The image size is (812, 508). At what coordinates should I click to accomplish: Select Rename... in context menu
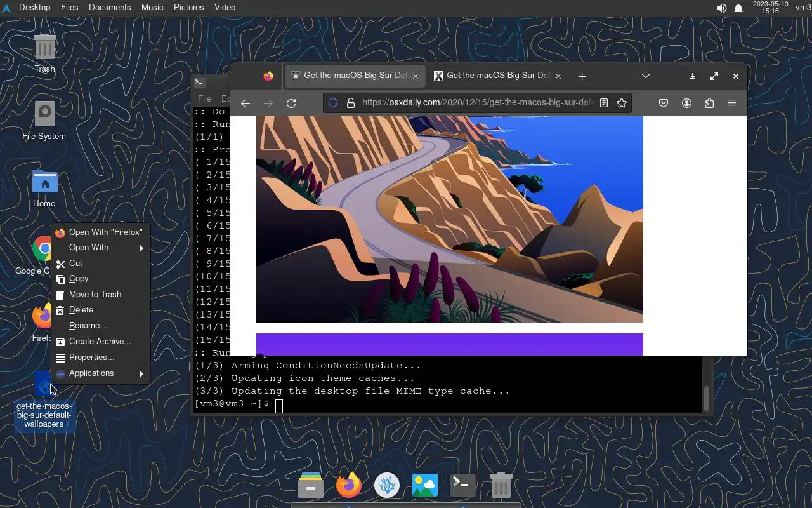tap(101, 326)
